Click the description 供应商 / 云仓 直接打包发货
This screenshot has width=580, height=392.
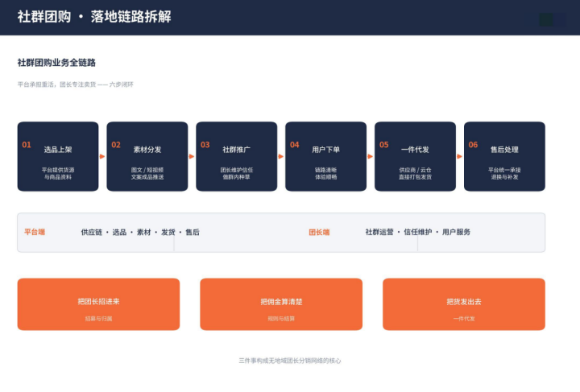[x=415, y=173]
